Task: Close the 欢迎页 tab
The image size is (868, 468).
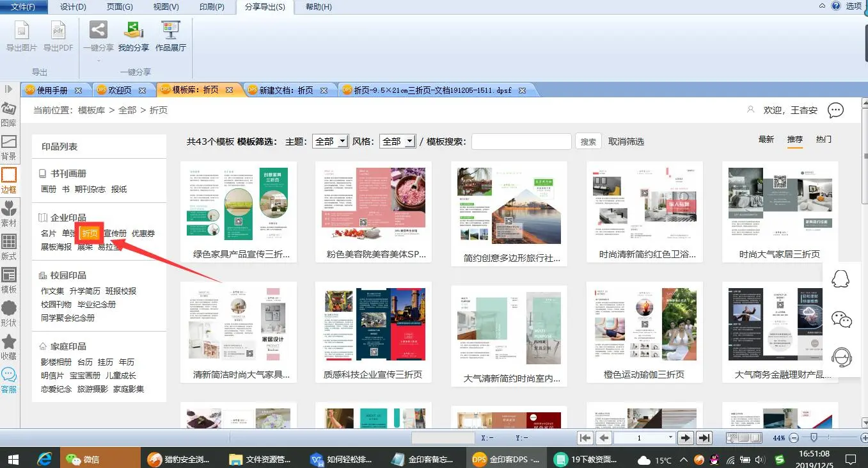Action: pyautogui.click(x=143, y=90)
